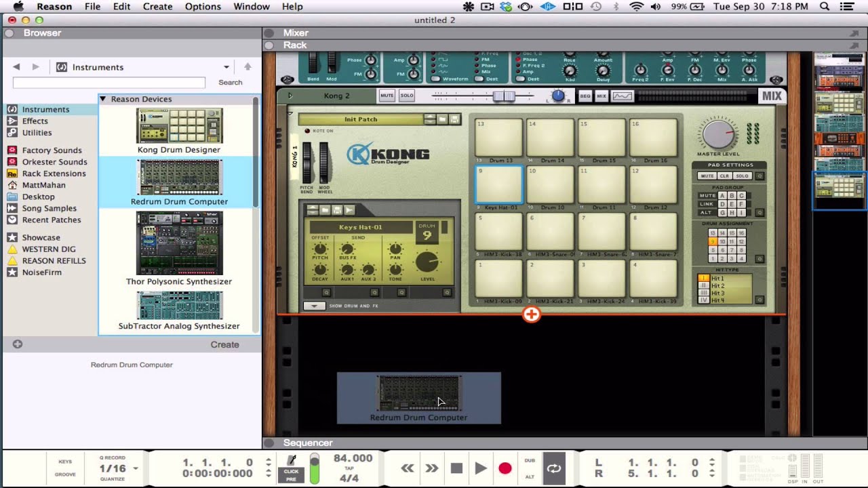The image size is (868, 488).
Task: Open the Effects category
Action: point(35,121)
